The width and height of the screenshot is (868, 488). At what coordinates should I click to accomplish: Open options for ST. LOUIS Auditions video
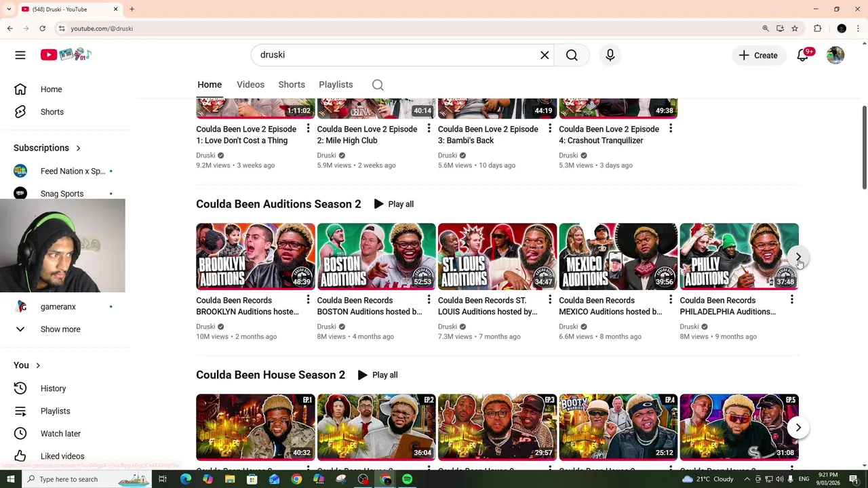(x=550, y=300)
